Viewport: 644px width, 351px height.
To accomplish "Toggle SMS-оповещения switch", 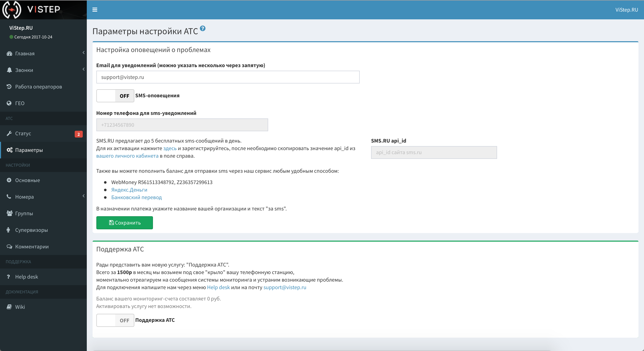I will (x=115, y=96).
